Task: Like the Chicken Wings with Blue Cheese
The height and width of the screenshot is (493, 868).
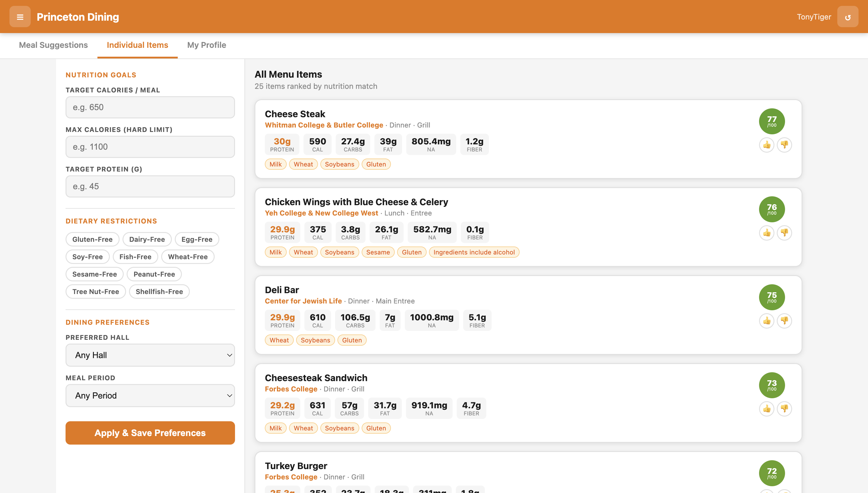Action: 766,233
